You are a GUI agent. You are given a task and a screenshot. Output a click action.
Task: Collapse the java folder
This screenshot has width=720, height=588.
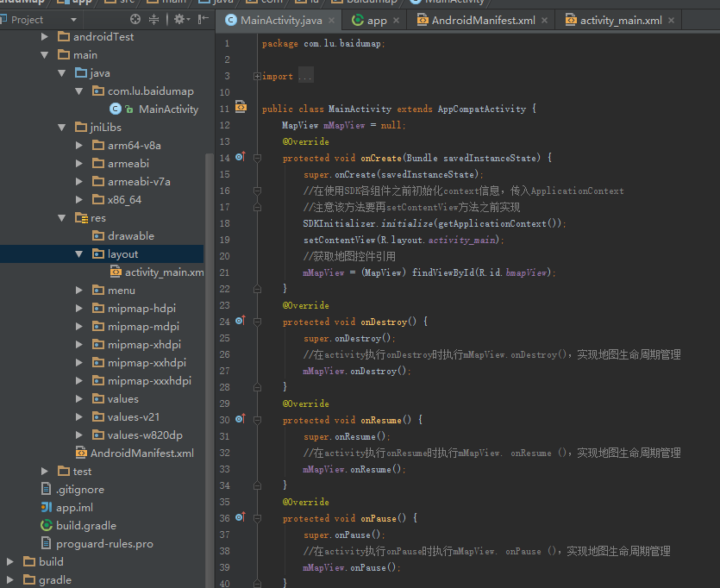coord(62,73)
